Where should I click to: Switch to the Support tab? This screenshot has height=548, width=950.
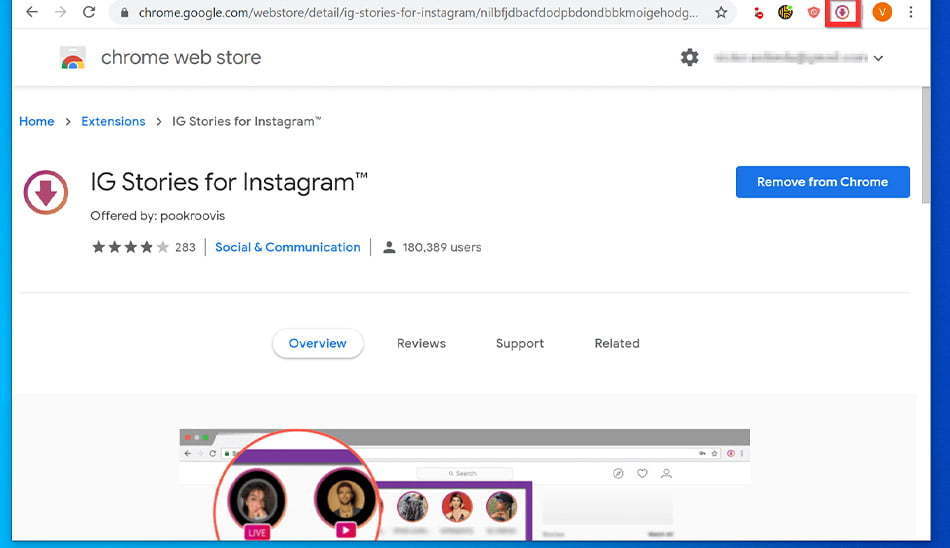(520, 344)
